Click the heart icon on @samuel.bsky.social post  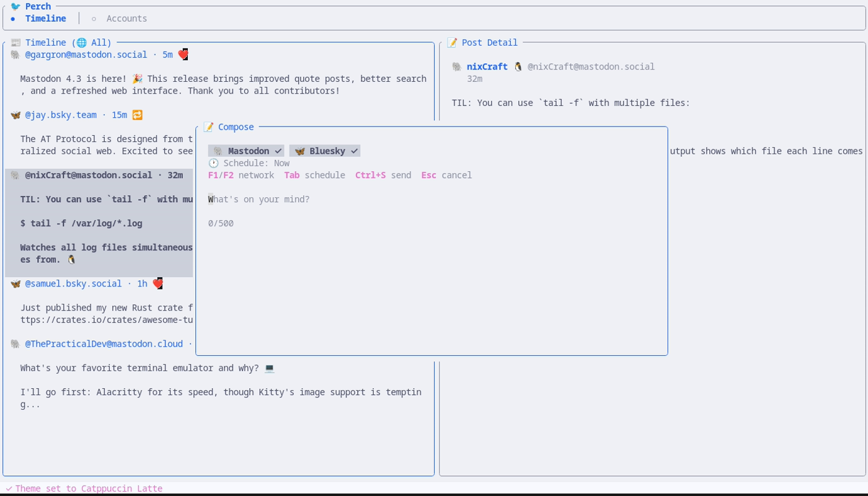157,284
